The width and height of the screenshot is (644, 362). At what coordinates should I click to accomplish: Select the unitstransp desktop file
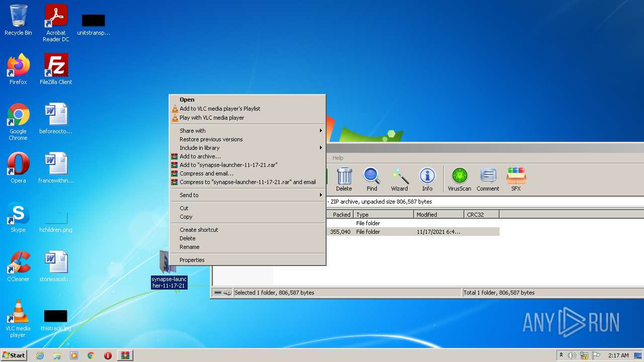(x=94, y=24)
